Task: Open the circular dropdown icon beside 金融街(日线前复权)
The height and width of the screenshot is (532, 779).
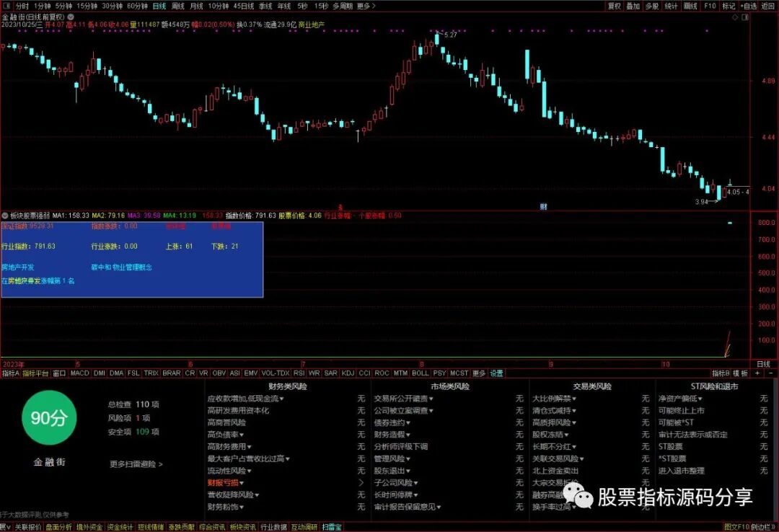Action: coord(71,17)
